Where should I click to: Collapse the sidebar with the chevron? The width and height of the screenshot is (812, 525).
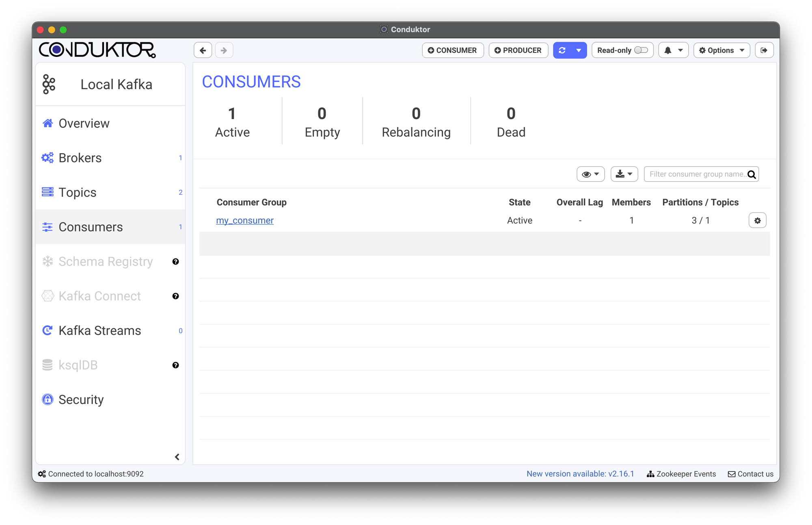(177, 457)
